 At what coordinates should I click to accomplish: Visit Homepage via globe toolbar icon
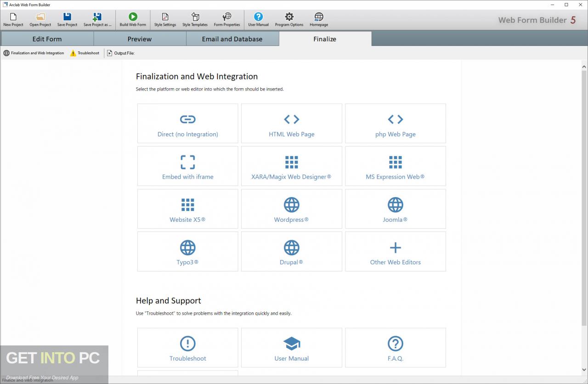click(319, 20)
